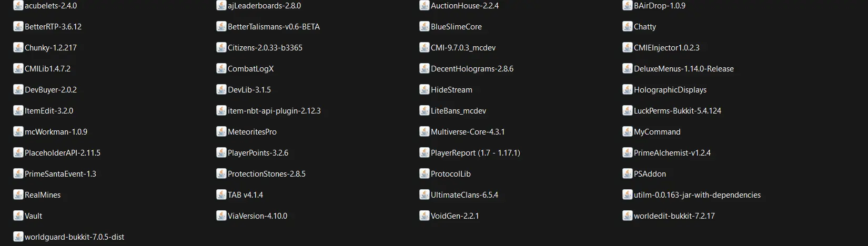
Task: Click the UltimateClans-6.5.4 file name
Action: pyautogui.click(x=465, y=195)
